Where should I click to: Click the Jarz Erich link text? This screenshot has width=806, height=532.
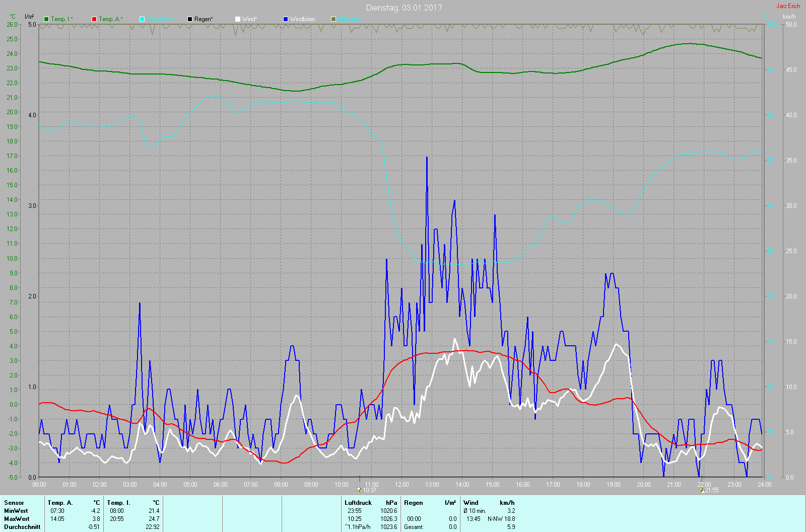point(788,6)
